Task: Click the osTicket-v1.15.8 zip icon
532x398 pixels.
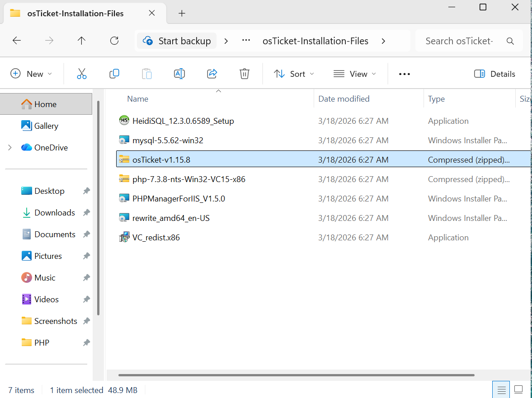Action: tap(124, 159)
